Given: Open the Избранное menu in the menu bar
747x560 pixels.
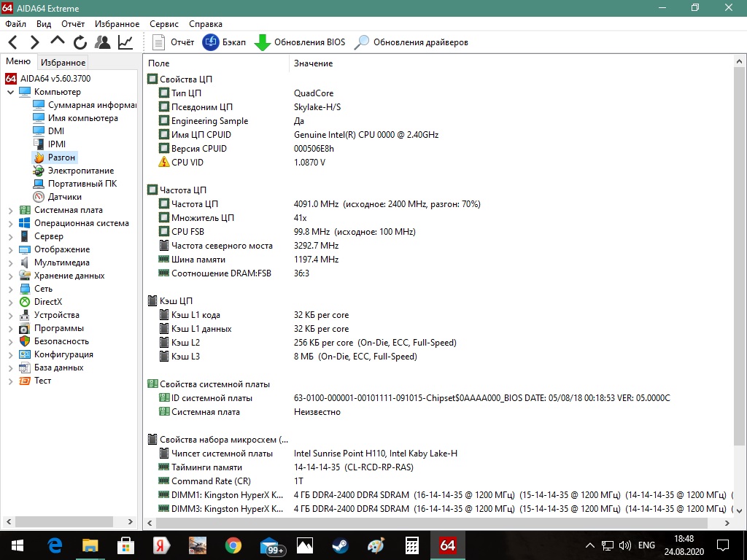Looking at the screenshot, I should [x=117, y=24].
